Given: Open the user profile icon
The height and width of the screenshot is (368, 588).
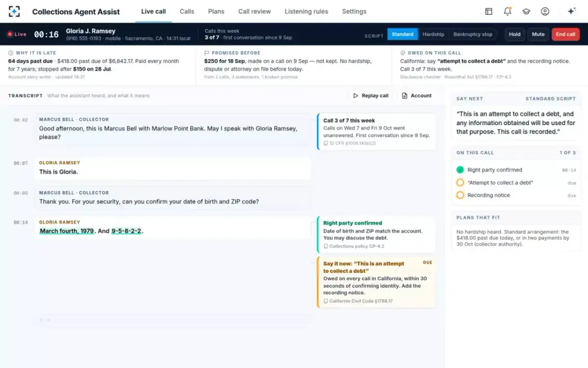Looking at the screenshot, I should [x=545, y=11].
